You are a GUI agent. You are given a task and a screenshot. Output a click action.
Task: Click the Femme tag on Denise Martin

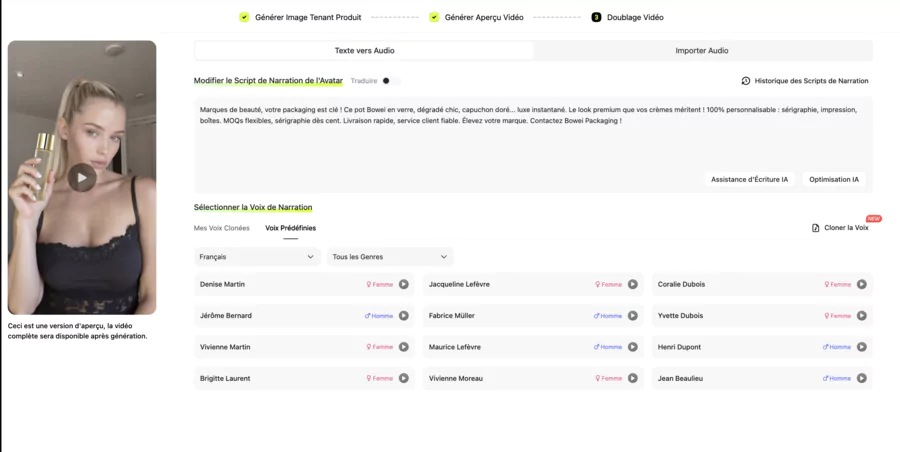(380, 284)
